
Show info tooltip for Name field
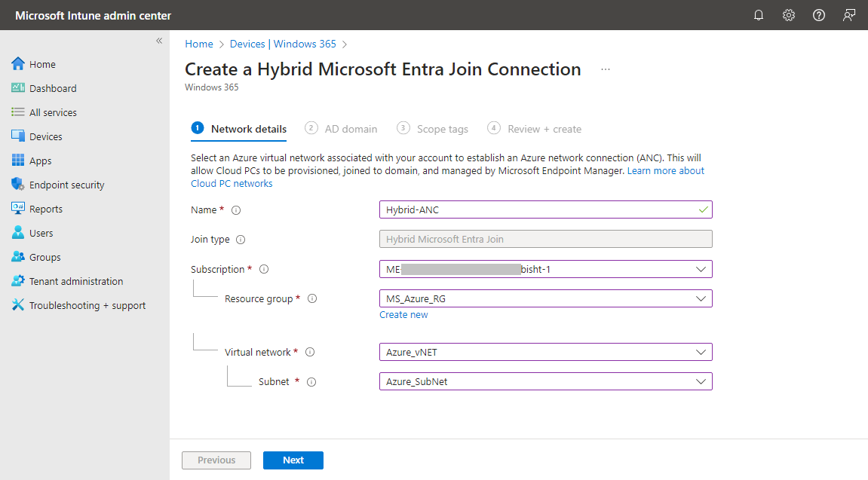pyautogui.click(x=236, y=210)
